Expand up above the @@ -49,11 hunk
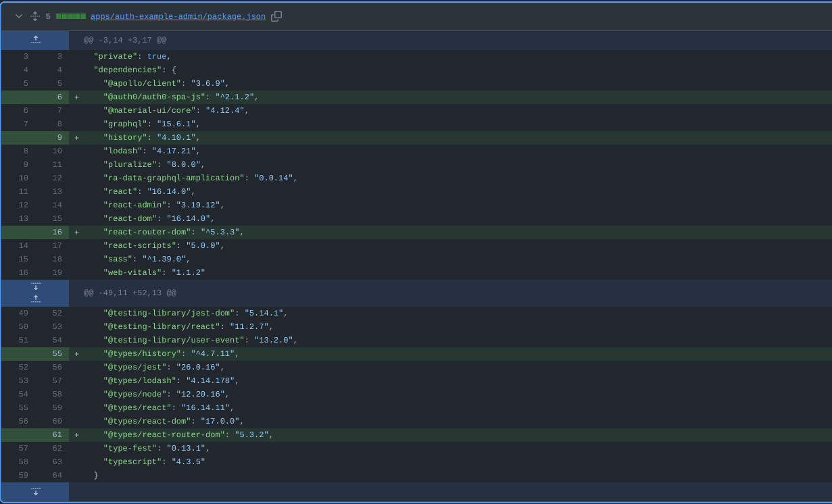This screenshot has height=504, width=832. tap(35, 300)
